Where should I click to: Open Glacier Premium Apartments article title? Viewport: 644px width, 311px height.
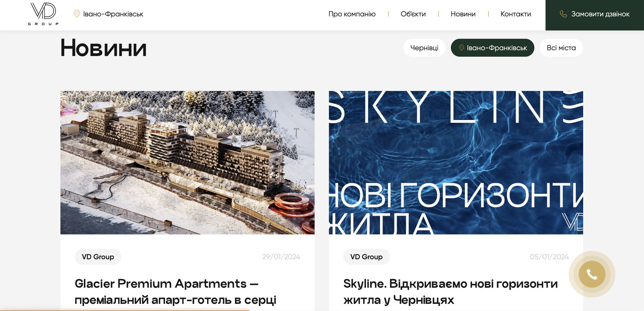coord(176,292)
